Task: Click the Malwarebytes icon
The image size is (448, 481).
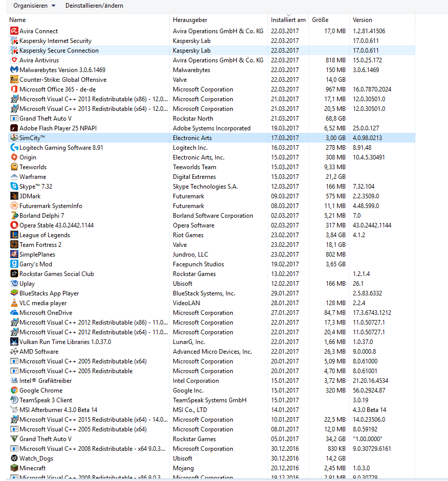Action: 14,70
